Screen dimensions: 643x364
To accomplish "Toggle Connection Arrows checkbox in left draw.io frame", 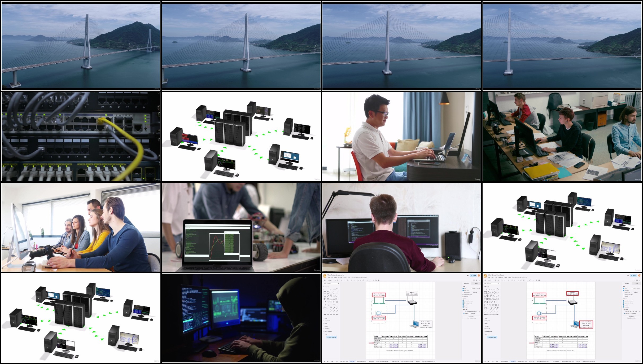I will point(463,301).
